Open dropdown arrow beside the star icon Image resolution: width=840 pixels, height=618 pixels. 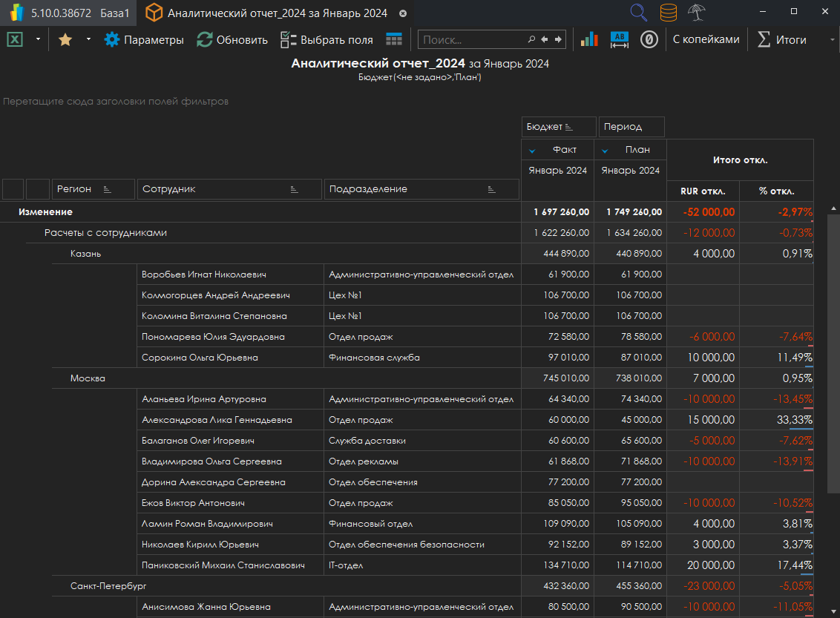click(x=88, y=39)
